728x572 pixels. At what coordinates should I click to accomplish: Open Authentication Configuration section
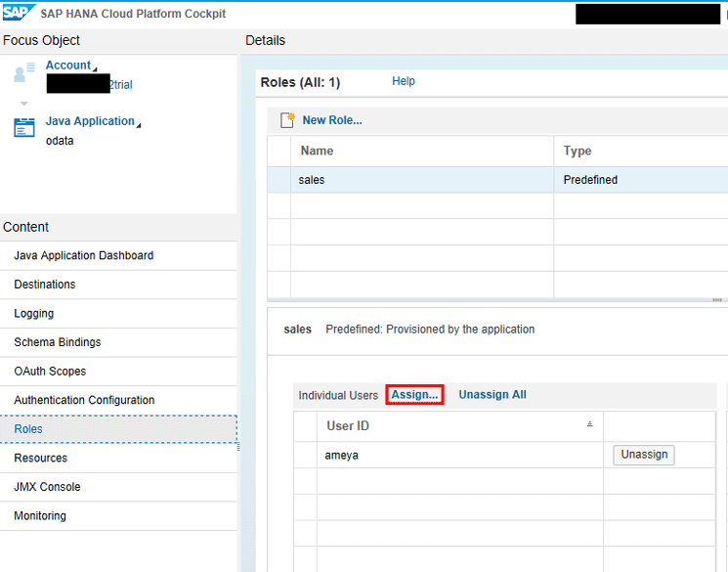[118, 400]
